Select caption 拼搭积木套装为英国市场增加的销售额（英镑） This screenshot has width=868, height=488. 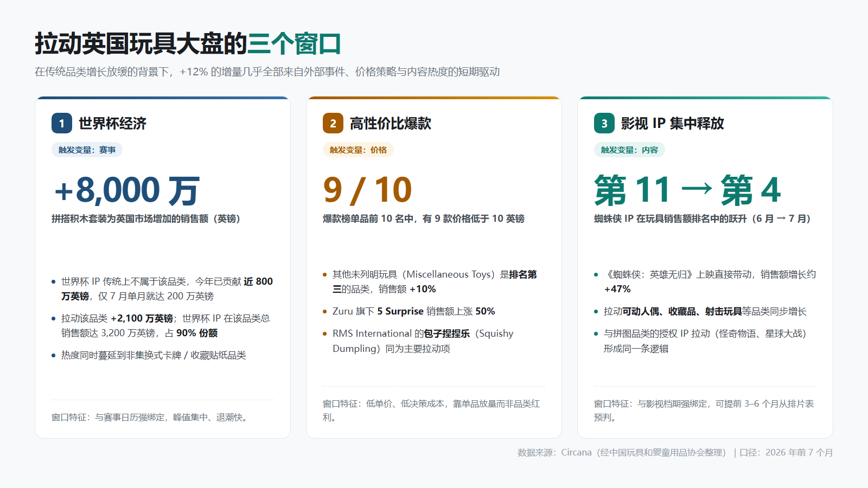pyautogui.click(x=146, y=219)
